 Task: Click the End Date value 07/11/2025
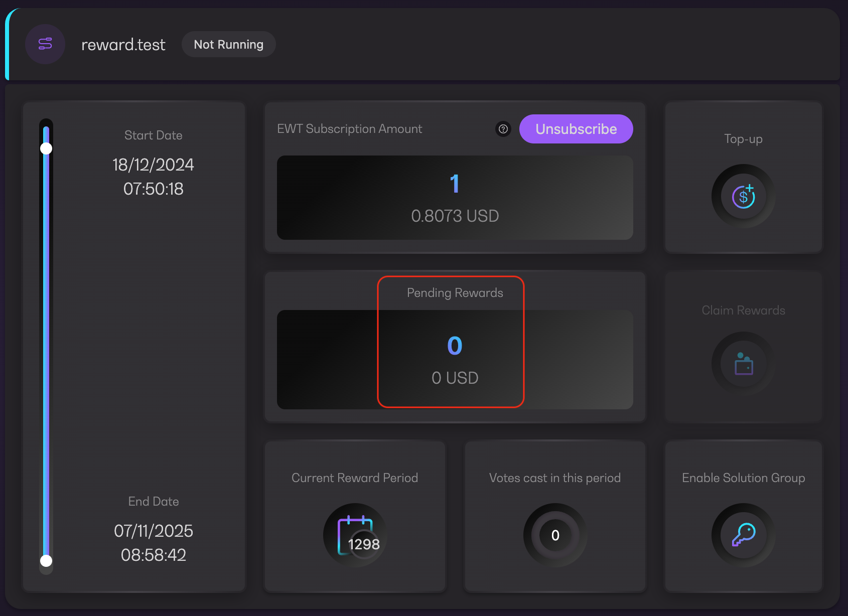tap(153, 531)
